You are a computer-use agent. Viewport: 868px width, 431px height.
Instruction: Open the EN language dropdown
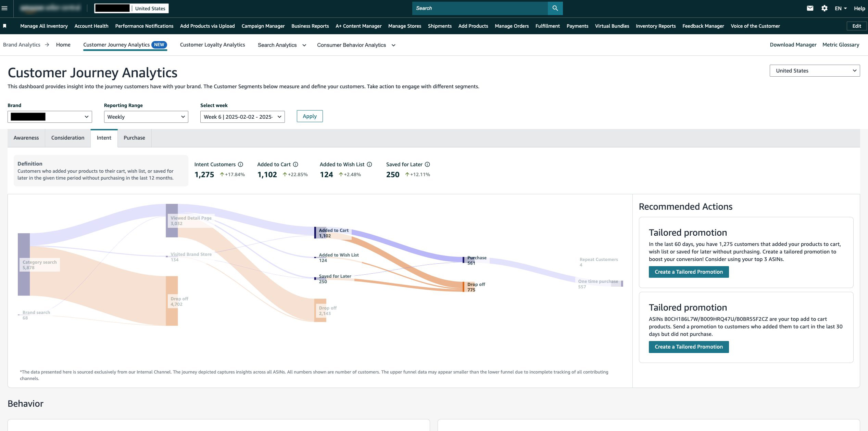[x=841, y=8]
